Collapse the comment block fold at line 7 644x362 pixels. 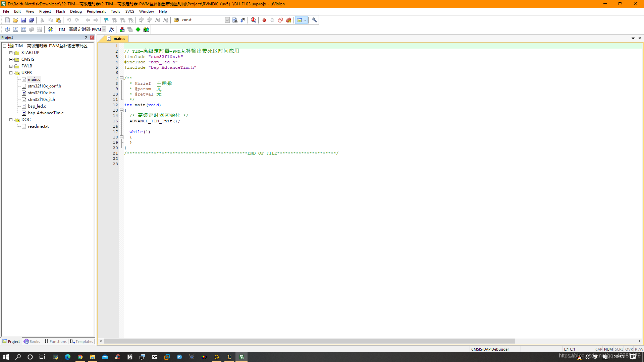coord(122,78)
